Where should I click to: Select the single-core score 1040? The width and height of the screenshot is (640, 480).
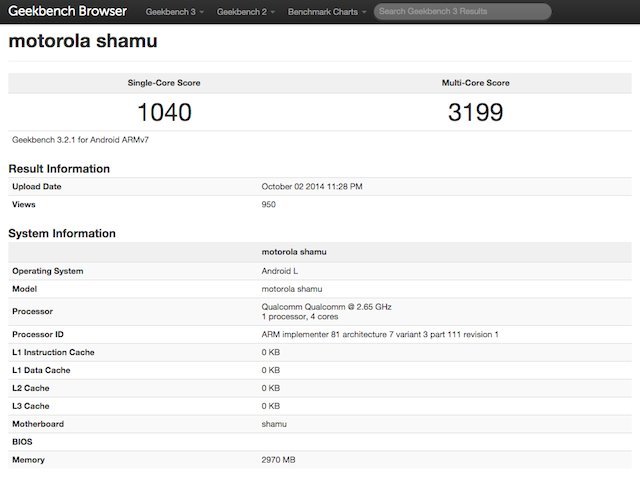click(164, 112)
